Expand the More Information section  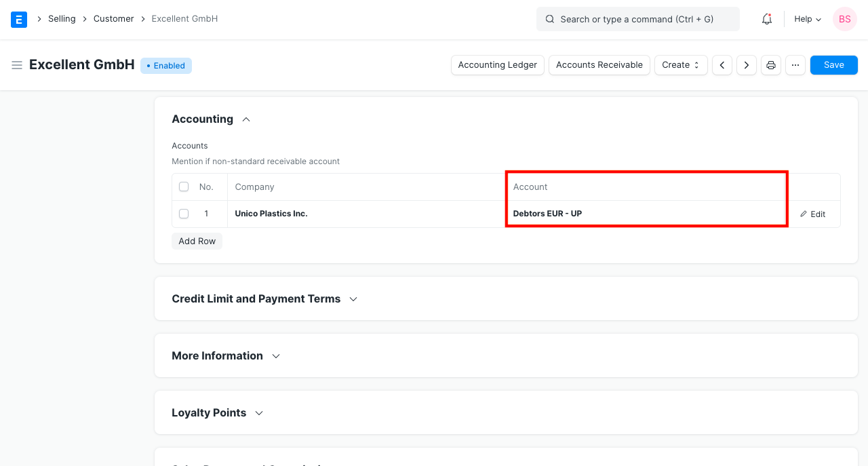(275, 355)
